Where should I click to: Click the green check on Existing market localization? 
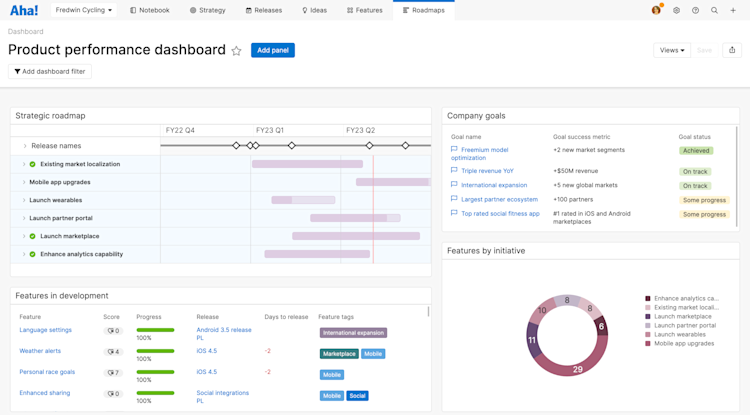click(x=33, y=164)
